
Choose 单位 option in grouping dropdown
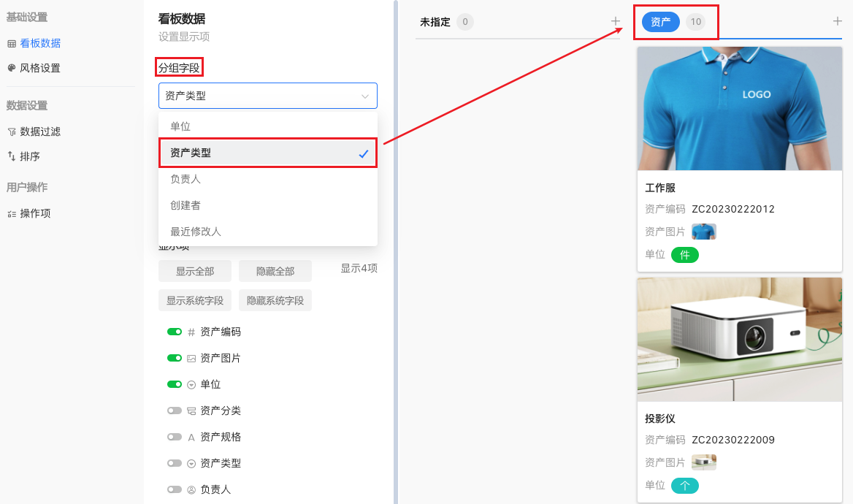(180, 126)
